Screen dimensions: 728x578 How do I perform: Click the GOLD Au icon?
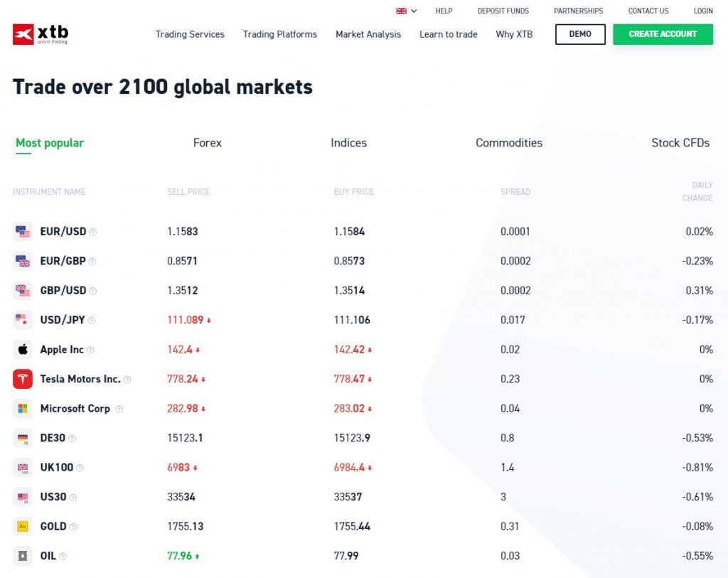[x=22, y=526]
